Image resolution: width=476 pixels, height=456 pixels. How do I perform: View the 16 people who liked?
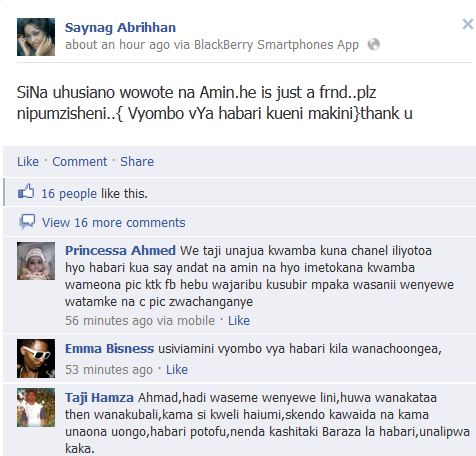click(x=69, y=194)
